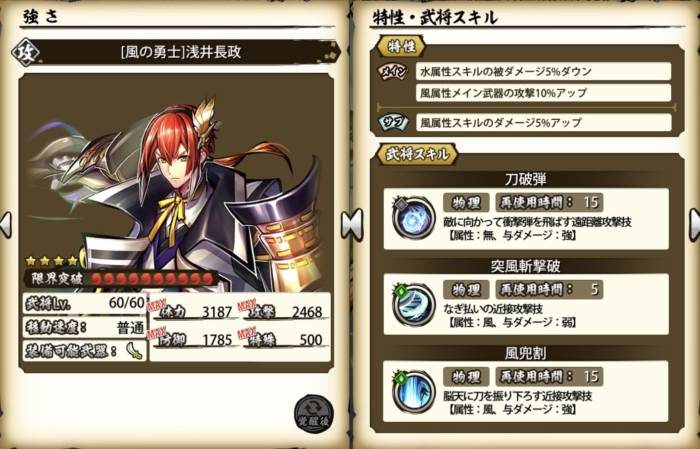The width and height of the screenshot is (700, 449).
Task: Click the 風兜割 skill icon
Action: tap(413, 391)
